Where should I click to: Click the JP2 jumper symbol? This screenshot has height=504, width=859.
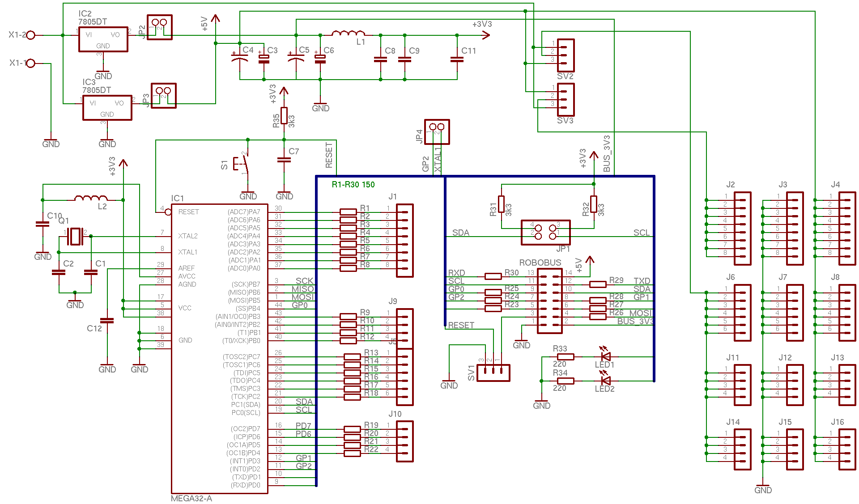click(x=159, y=27)
